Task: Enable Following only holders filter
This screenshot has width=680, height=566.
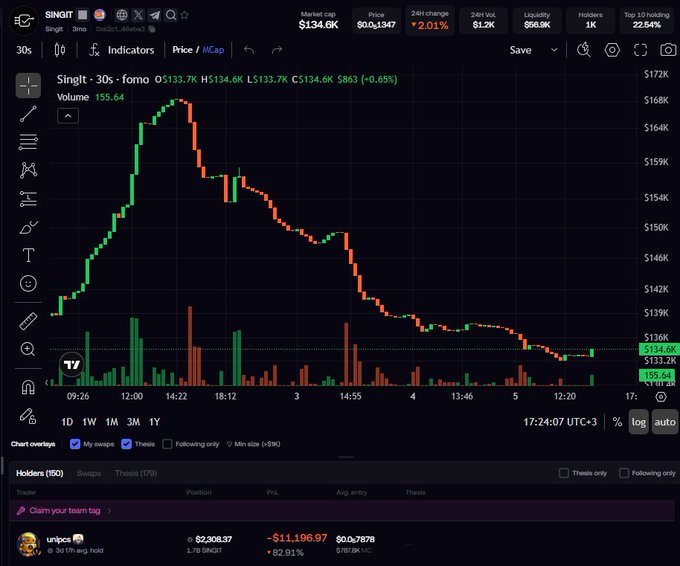Action: (x=624, y=473)
